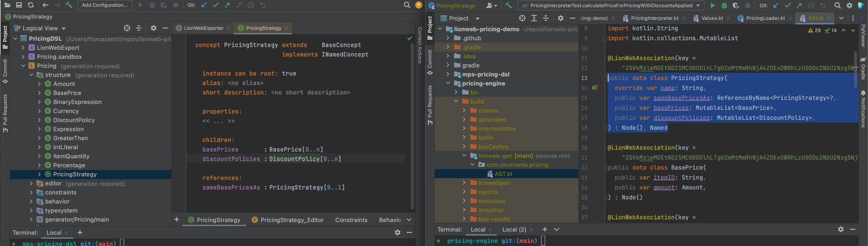
Task: Click PricingStrategy breadcrumb in MPS
Action: pyautogui.click(x=29, y=17)
